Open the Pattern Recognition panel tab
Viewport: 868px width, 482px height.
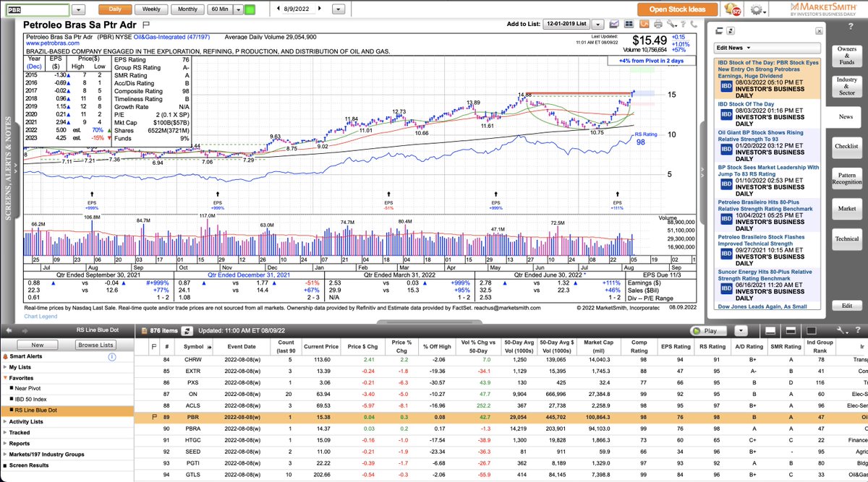pyautogui.click(x=847, y=177)
